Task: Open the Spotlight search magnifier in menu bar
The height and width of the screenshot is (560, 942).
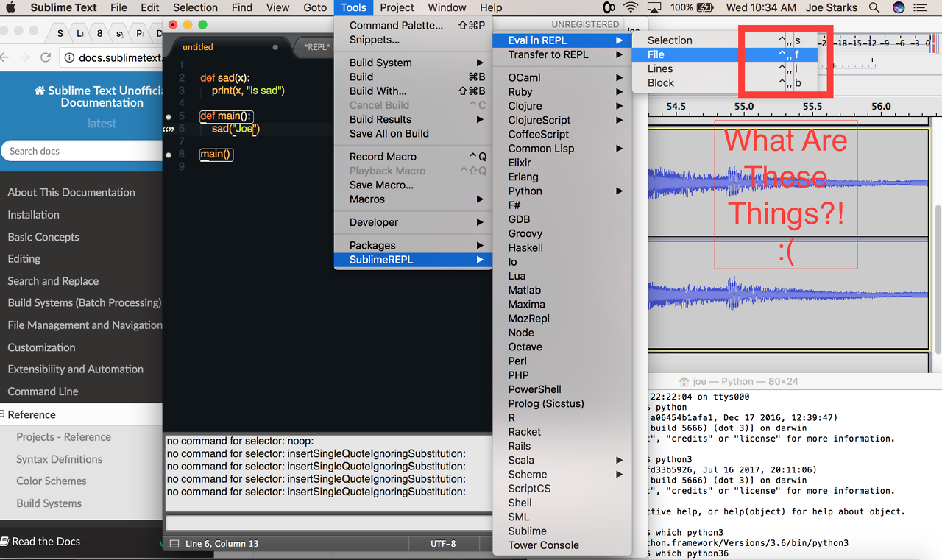Action: click(x=874, y=7)
